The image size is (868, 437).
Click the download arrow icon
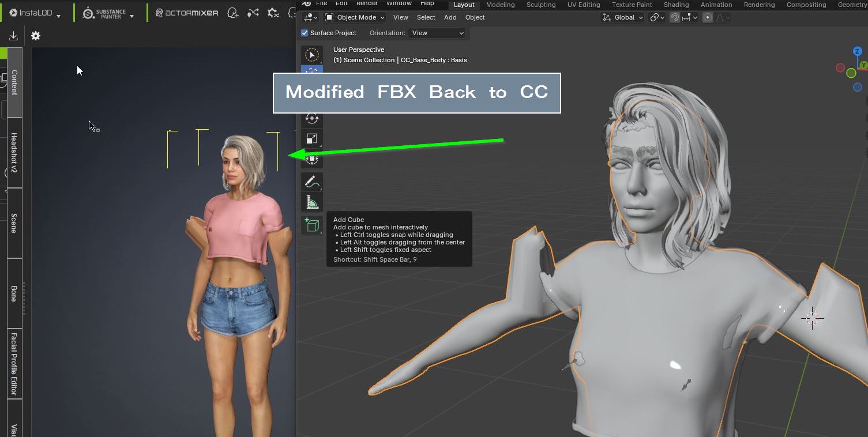[x=13, y=36]
